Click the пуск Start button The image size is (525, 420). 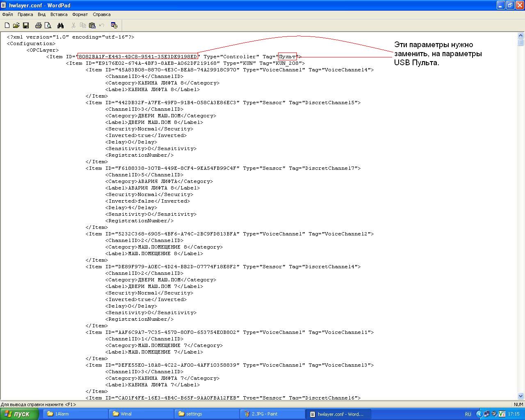pos(19,414)
